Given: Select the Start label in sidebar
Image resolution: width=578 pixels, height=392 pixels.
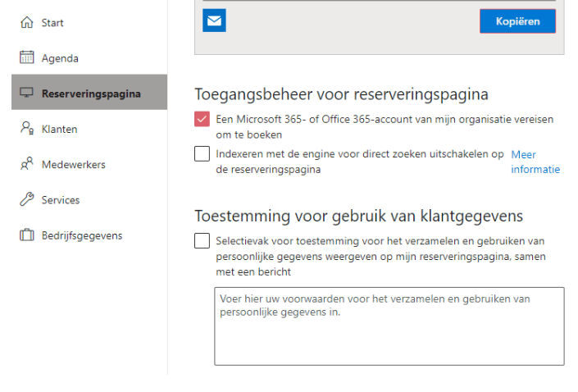Looking at the screenshot, I should coord(52,23).
